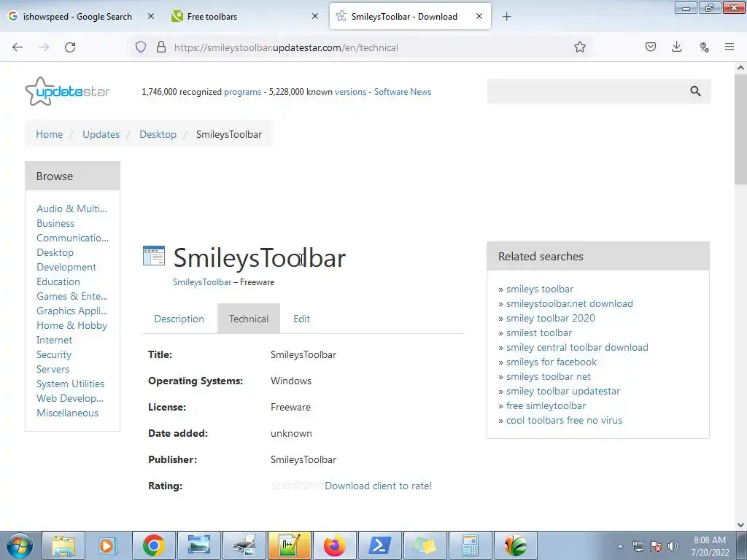Browse the Miscellaneous category
This screenshot has height=560, width=747.
[x=68, y=413]
